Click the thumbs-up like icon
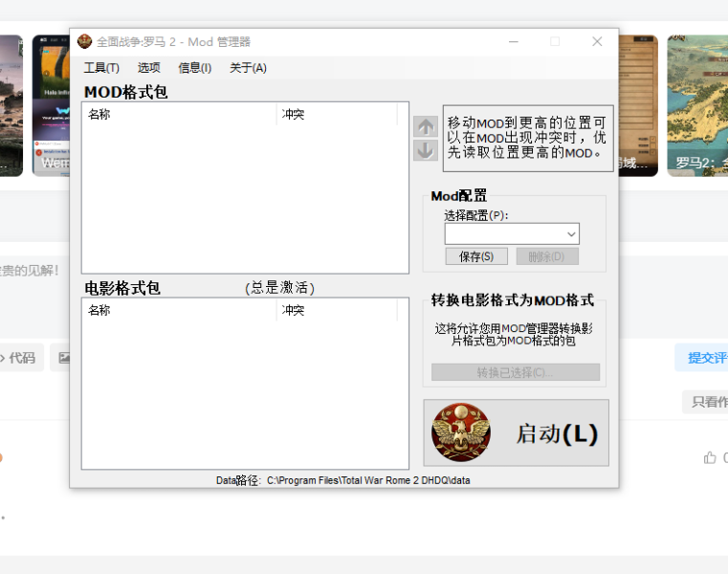 pos(710,457)
